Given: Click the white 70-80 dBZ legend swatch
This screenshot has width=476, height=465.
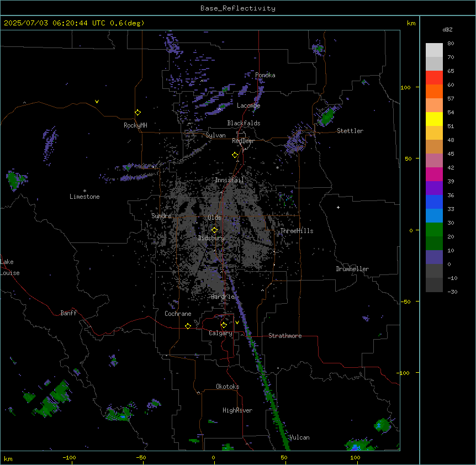Looking at the screenshot, I should click(434, 50).
